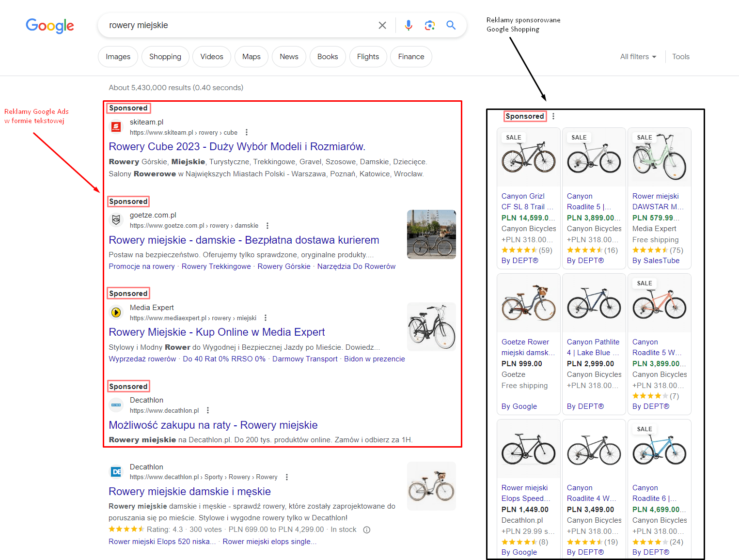Open three-dot menu for Media Expert ad
The height and width of the screenshot is (560, 739).
click(266, 318)
